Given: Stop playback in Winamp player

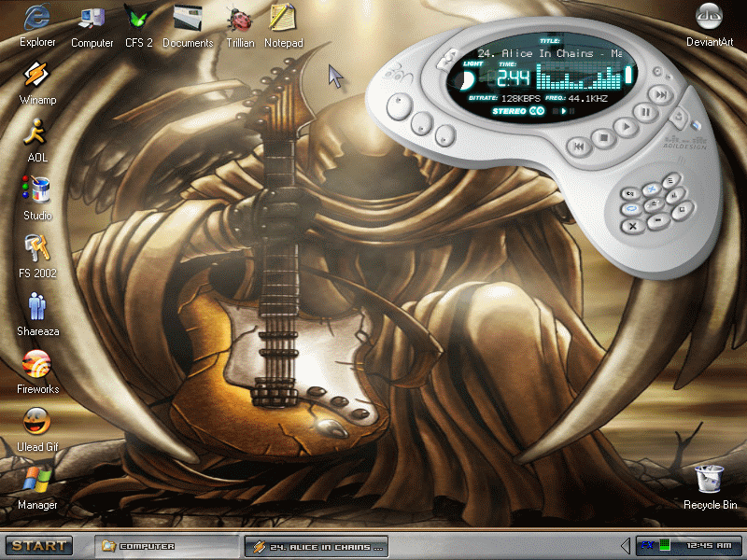Looking at the screenshot, I should click(x=603, y=137).
